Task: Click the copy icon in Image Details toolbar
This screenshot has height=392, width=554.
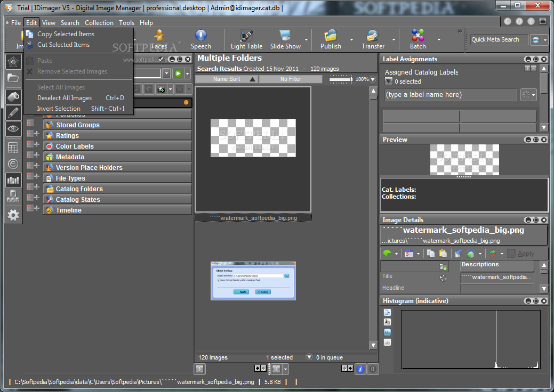Action: 430,254
